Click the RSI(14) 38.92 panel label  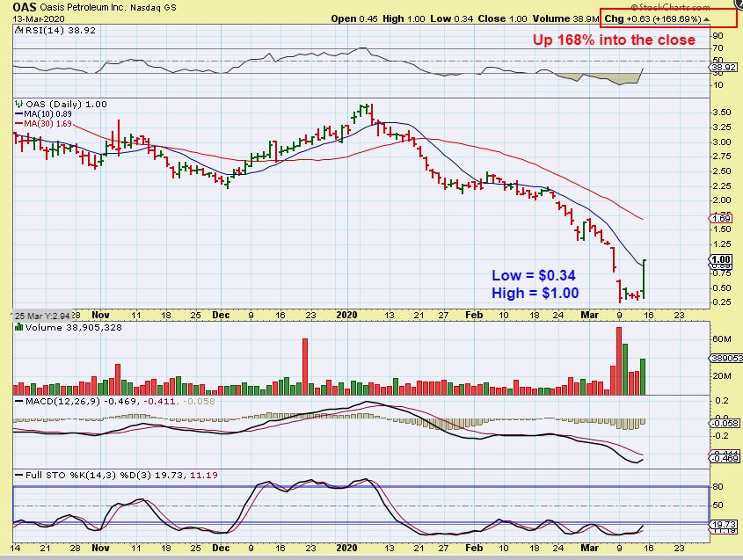pos(60,30)
